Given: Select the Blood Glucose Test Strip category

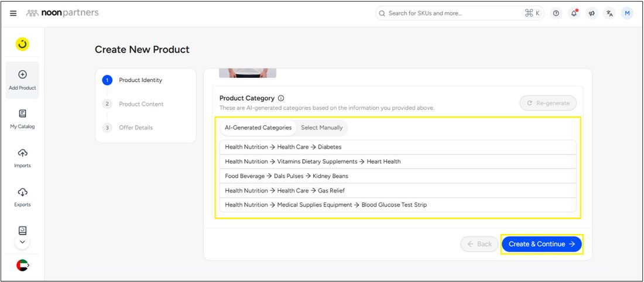Looking at the screenshot, I should pos(398,205).
